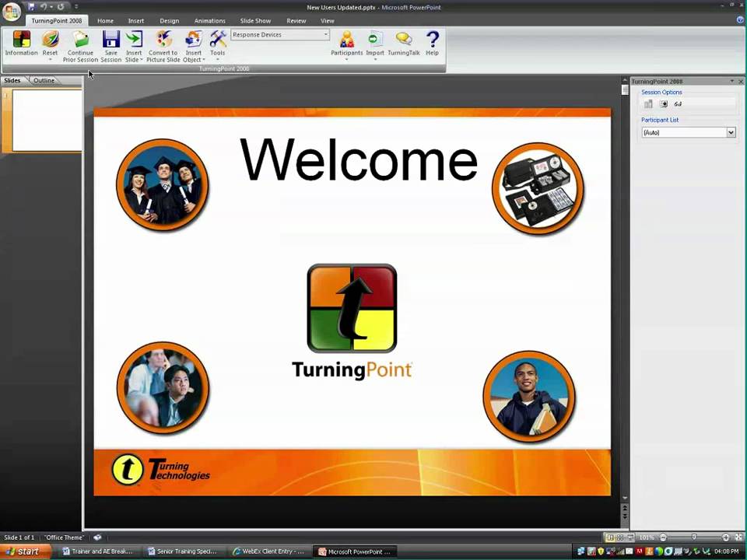Click the middle Session Options icon
Viewport: 747px width, 560px height.
tap(663, 103)
